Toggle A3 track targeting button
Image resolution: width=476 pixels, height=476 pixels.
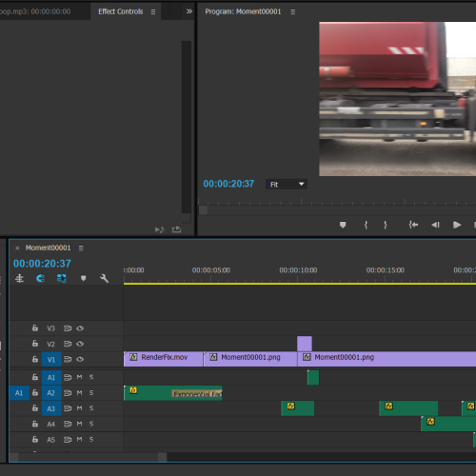coord(51,408)
